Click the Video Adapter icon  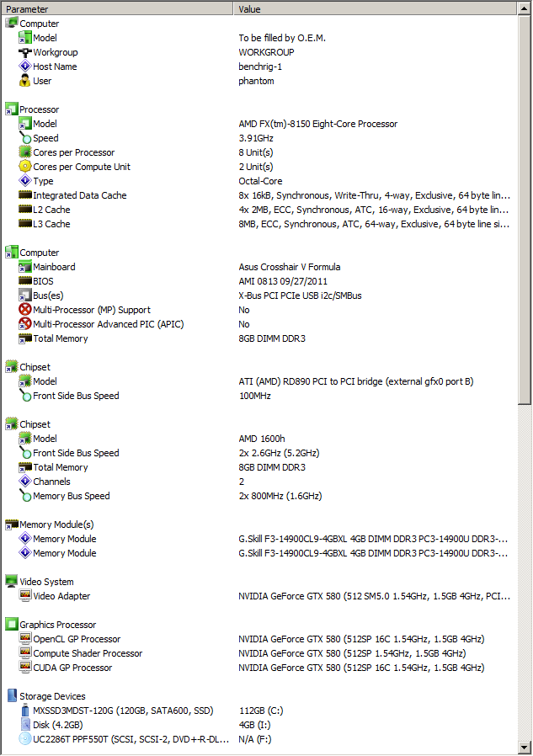(x=25, y=596)
